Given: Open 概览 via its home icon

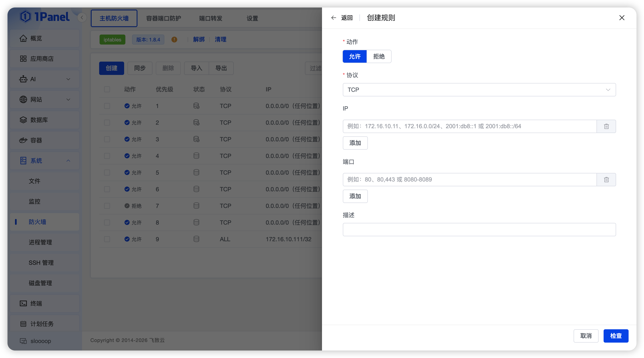Looking at the screenshot, I should coord(23,38).
